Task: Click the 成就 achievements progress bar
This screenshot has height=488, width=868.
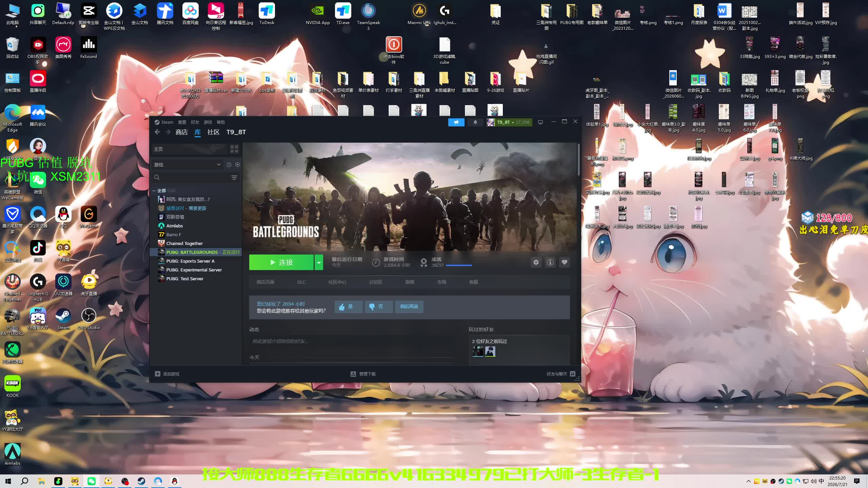Action: click(x=459, y=265)
